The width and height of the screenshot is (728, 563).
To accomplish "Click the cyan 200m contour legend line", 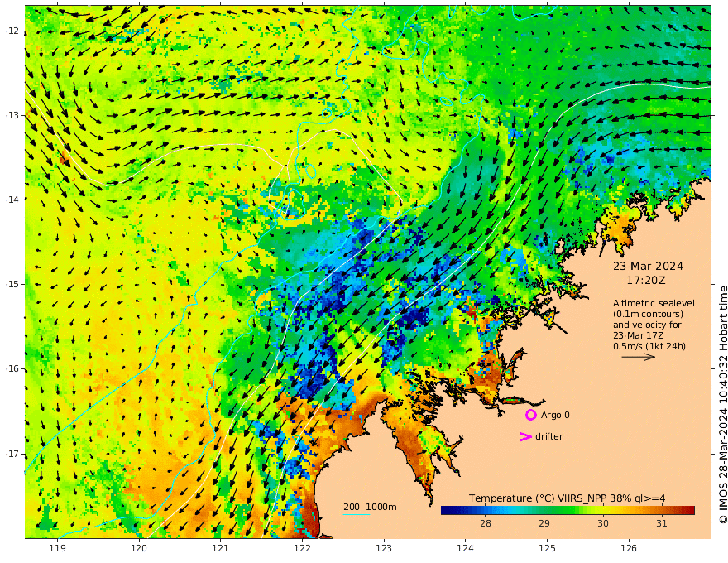I will pyautogui.click(x=357, y=514).
